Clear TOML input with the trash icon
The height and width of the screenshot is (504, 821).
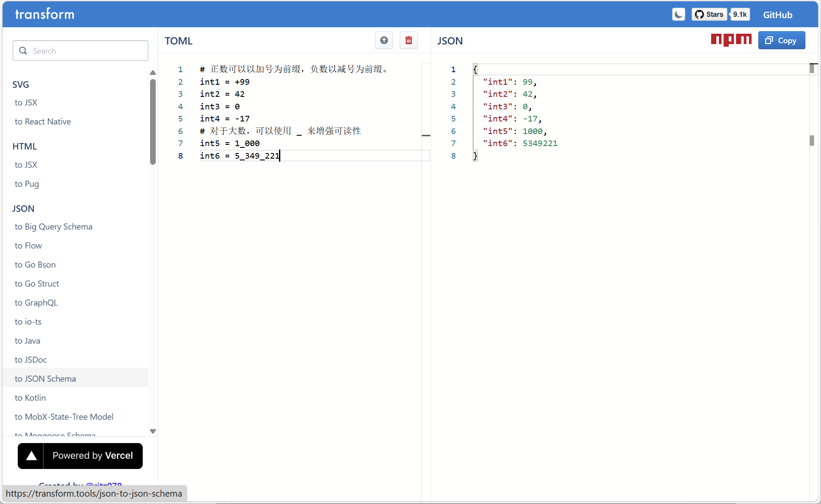click(x=408, y=41)
